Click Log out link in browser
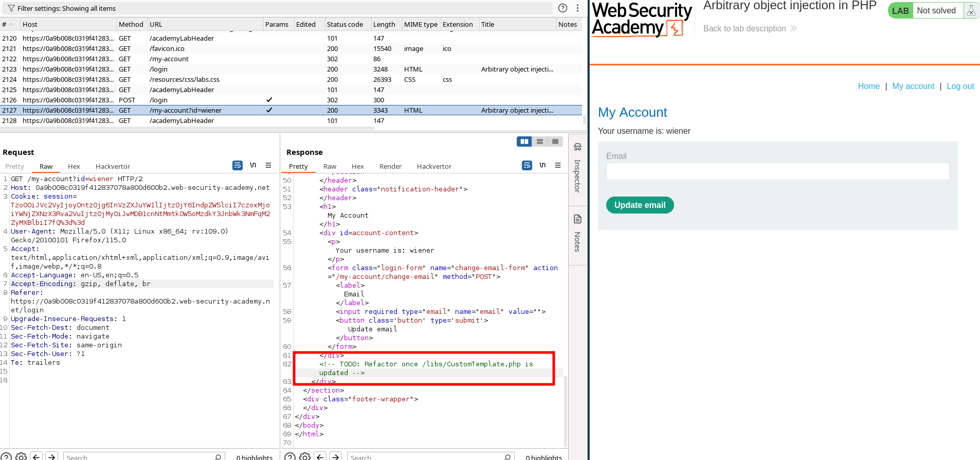980x460 pixels. (960, 86)
